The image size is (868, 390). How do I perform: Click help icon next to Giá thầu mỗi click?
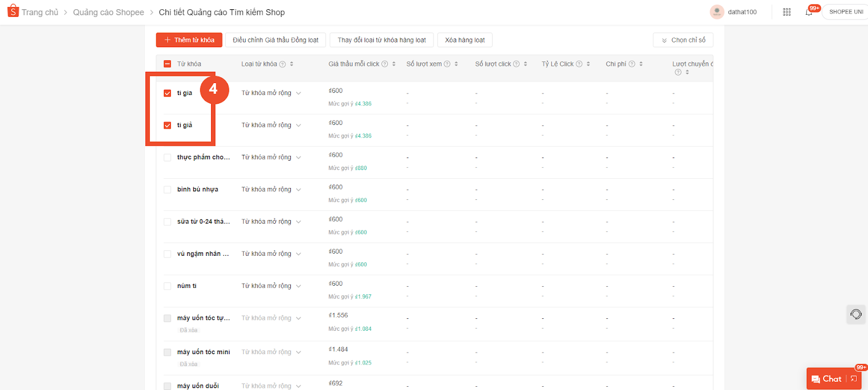[385, 64]
